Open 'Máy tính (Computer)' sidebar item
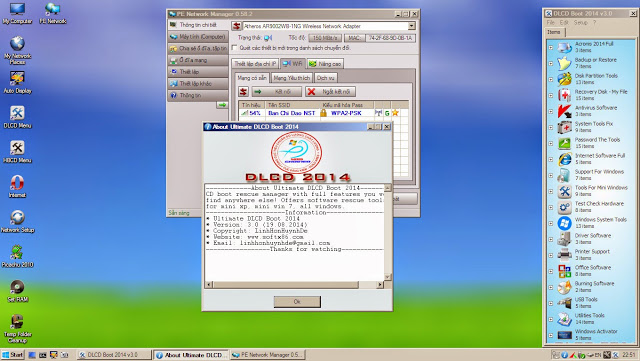The width and height of the screenshot is (640, 361). pos(198,37)
